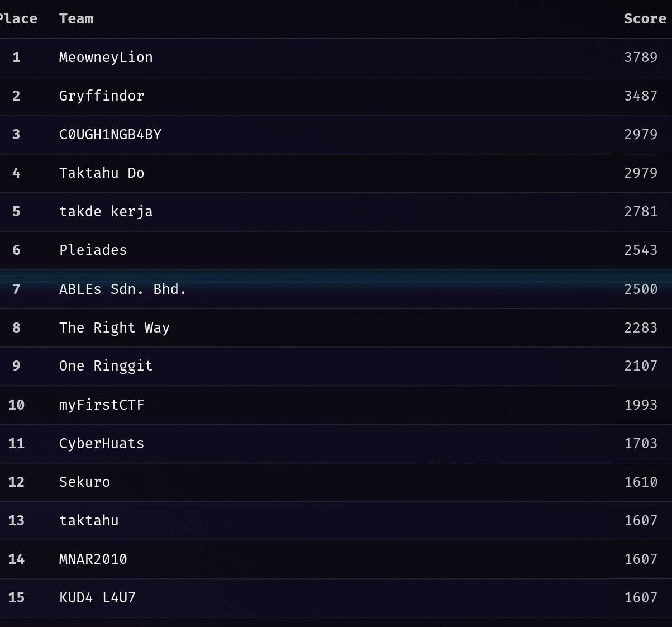The width and height of the screenshot is (672, 627).
Task: Click the score 2500 cell
Action: coord(640,289)
